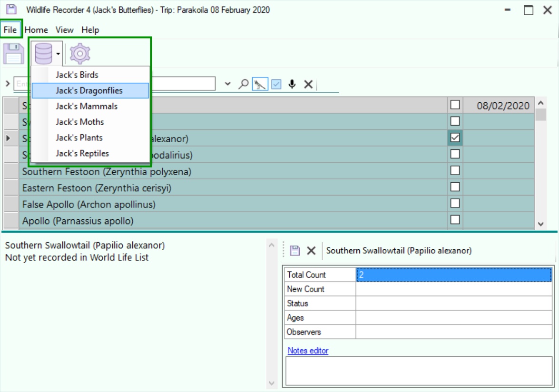This screenshot has width=559, height=392.
Task: Tick the Eastern Festoon checkbox
Action: [455, 187]
